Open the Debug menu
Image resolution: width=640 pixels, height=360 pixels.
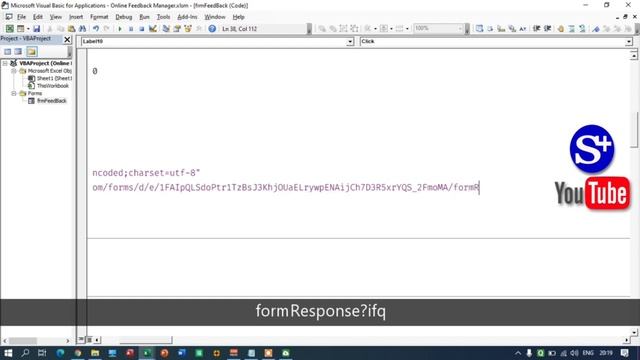(124, 17)
